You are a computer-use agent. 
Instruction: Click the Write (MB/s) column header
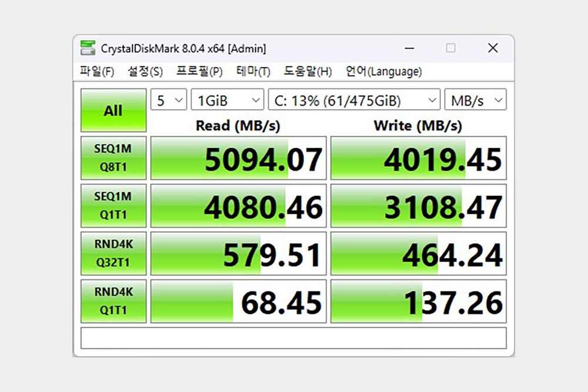(x=417, y=126)
